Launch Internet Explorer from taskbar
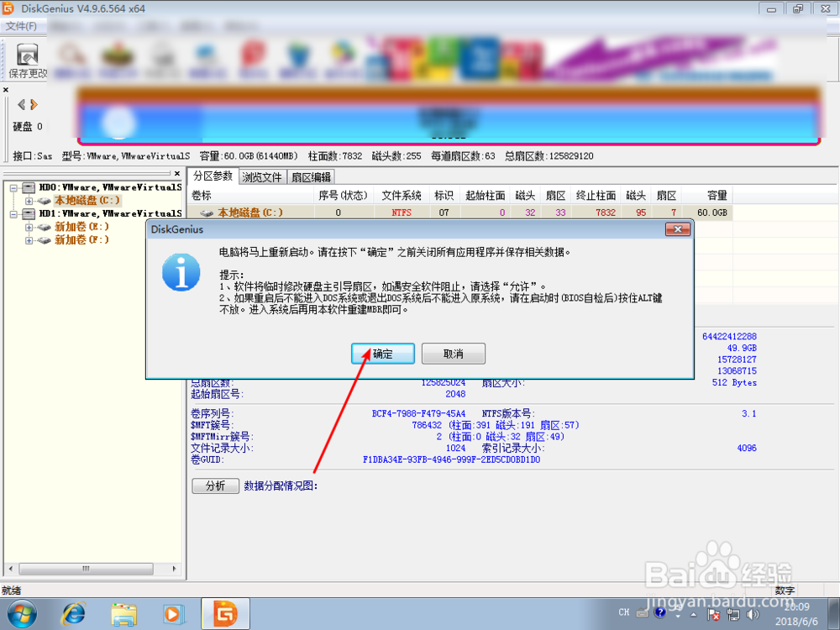The height and width of the screenshot is (630, 840). [x=73, y=614]
